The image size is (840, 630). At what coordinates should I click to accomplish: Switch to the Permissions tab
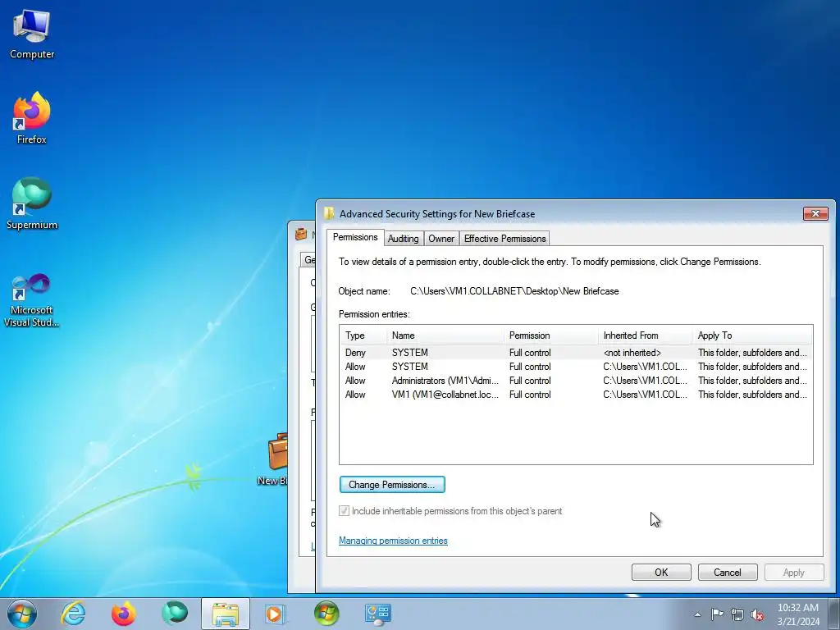point(355,237)
